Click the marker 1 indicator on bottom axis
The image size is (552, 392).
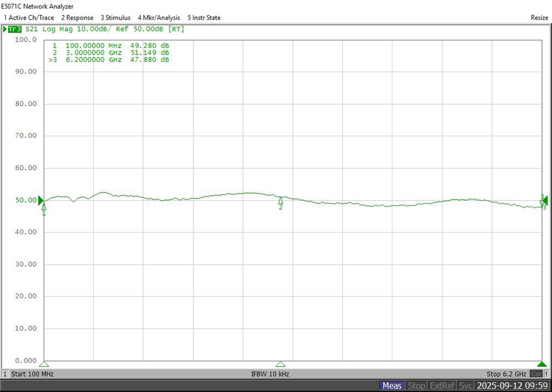pyautogui.click(x=44, y=364)
